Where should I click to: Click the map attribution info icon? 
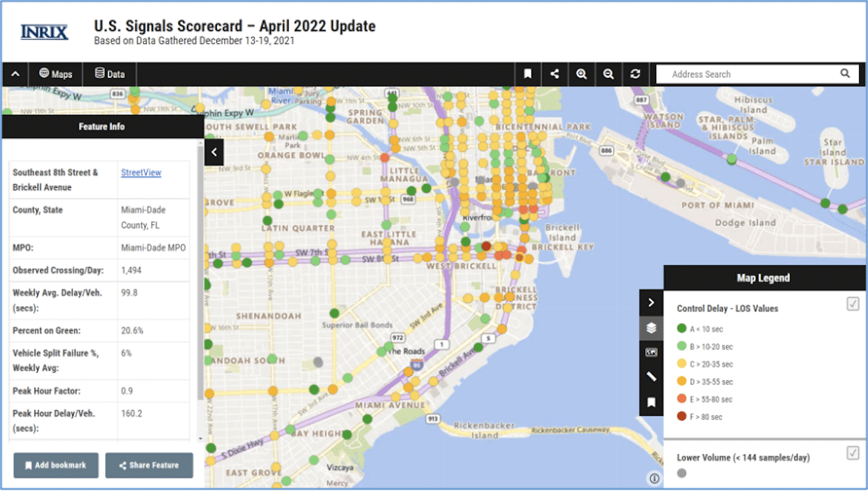click(x=654, y=478)
